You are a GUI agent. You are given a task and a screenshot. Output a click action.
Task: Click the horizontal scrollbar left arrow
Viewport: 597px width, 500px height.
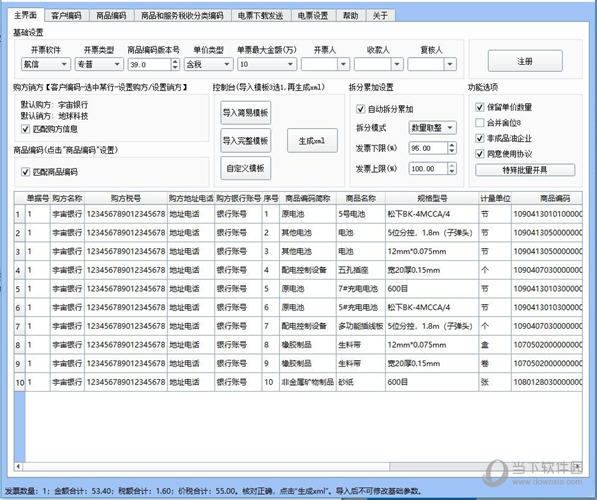(18, 466)
